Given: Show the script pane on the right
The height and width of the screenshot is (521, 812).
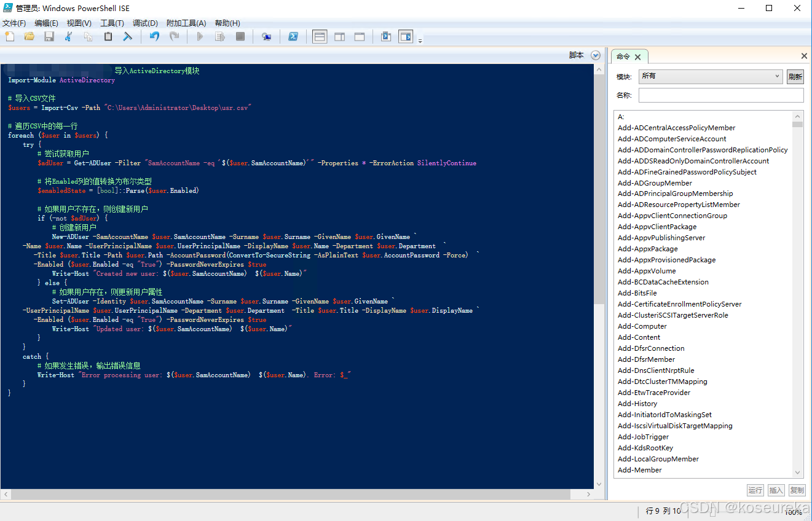Looking at the screenshot, I should click(339, 37).
